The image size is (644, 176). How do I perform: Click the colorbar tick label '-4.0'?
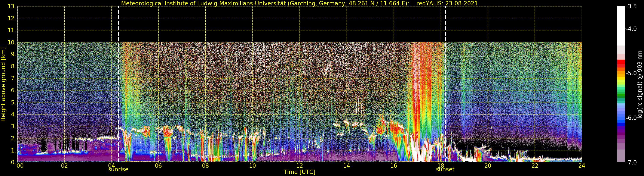coord(631,29)
